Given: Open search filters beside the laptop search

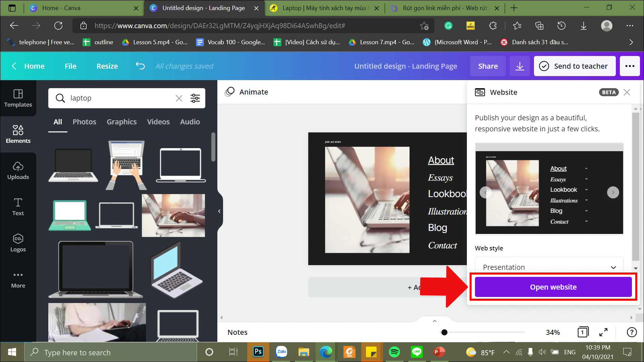Looking at the screenshot, I should pos(196,98).
